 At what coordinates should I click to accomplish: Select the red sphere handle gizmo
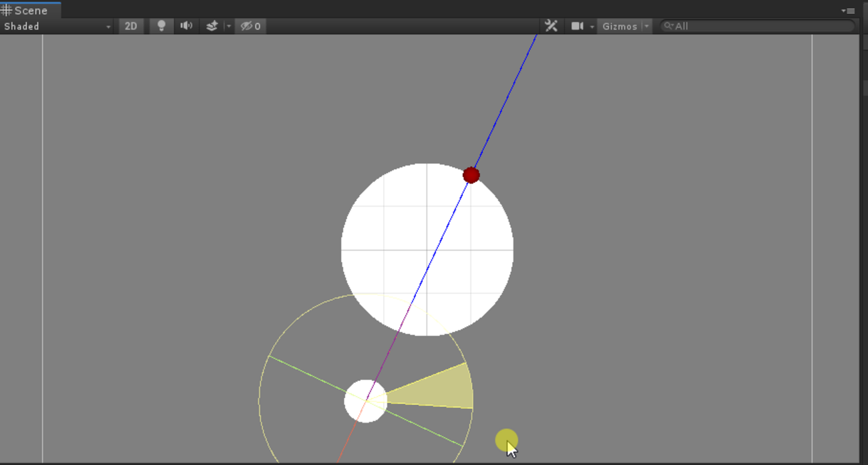pos(471,174)
